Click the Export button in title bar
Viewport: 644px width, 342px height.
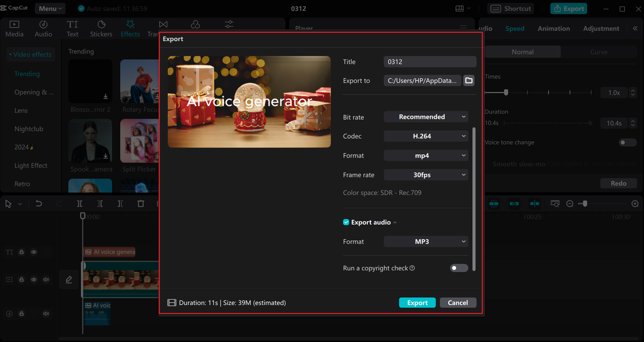tap(569, 9)
